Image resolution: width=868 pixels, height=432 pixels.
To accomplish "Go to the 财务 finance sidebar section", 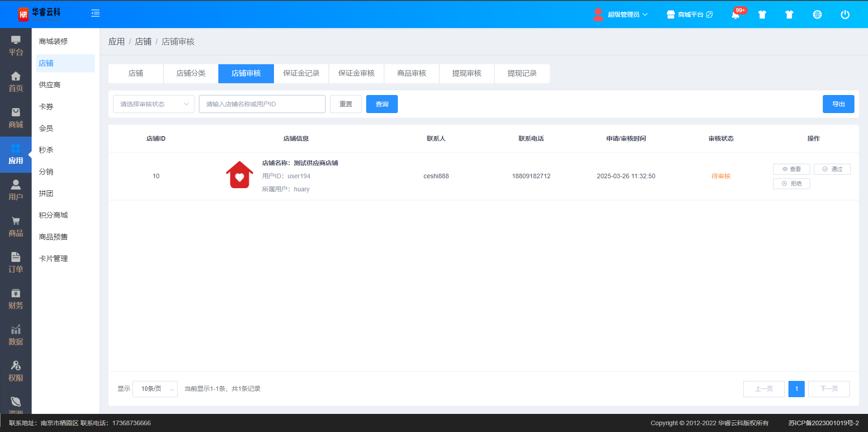I will point(16,299).
